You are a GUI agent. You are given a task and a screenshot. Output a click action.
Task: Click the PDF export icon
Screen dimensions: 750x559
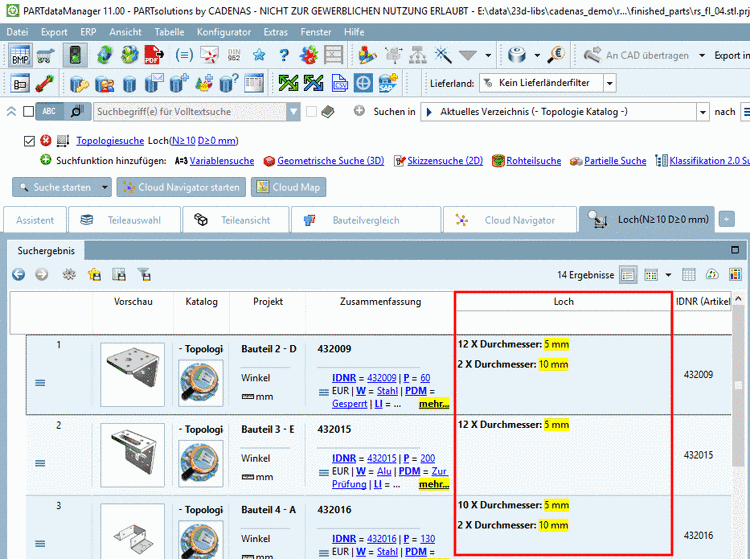pyautogui.click(x=156, y=55)
